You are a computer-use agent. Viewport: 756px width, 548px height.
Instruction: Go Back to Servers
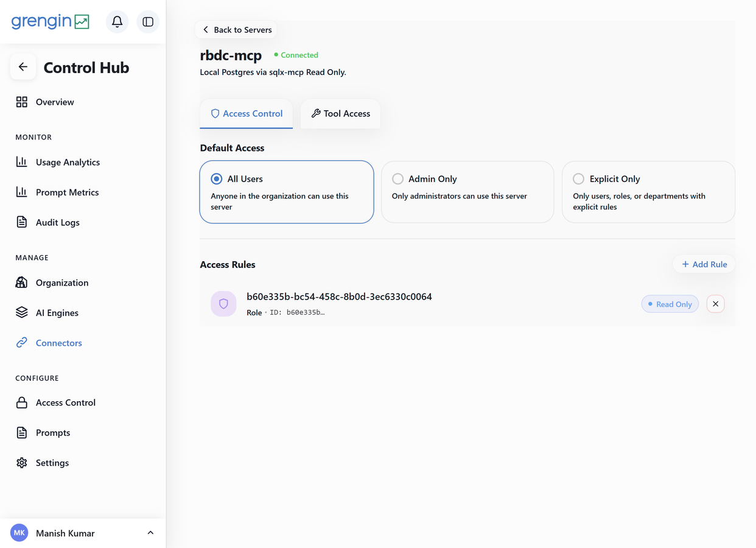coord(237,29)
